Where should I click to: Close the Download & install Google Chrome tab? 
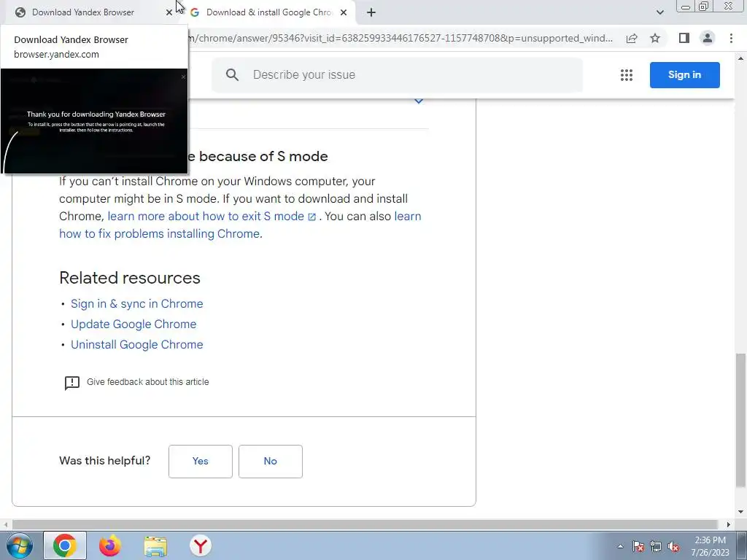344,12
